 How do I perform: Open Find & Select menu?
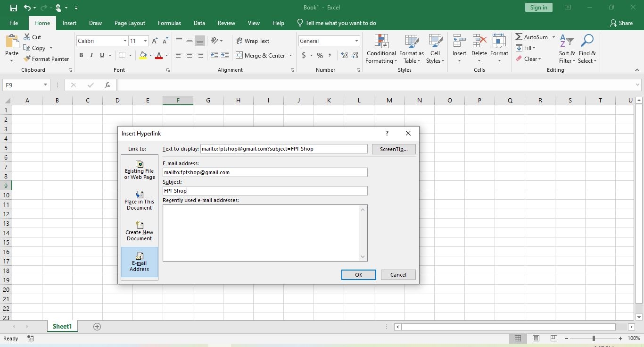587,49
